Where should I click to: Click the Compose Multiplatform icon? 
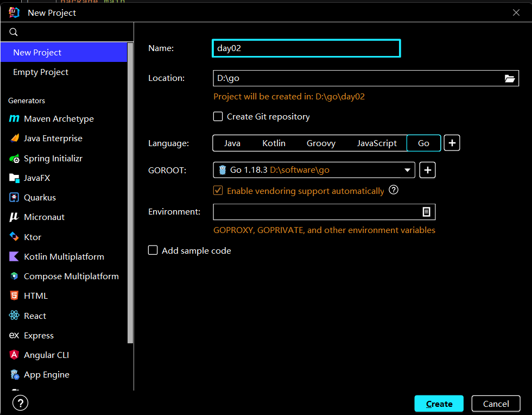14,276
